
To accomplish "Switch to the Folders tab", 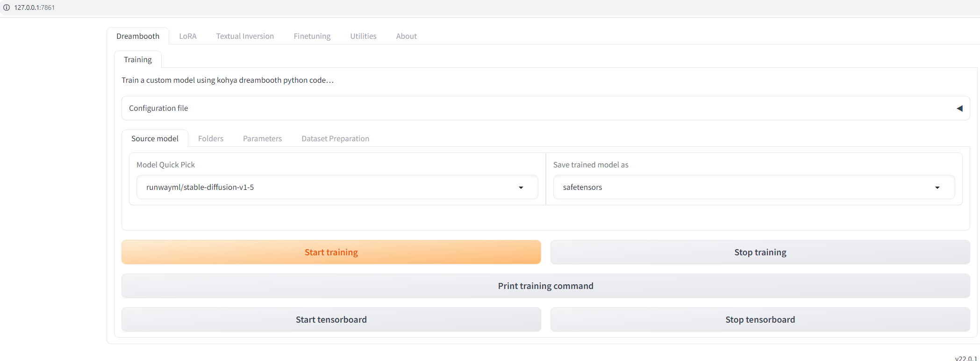I will coord(211,138).
